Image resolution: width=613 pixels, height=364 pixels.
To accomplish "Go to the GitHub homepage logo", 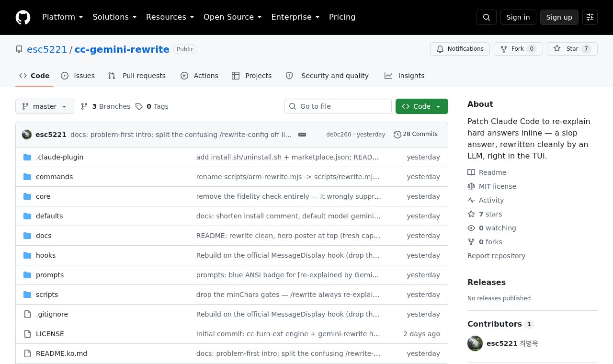I will tap(23, 17).
